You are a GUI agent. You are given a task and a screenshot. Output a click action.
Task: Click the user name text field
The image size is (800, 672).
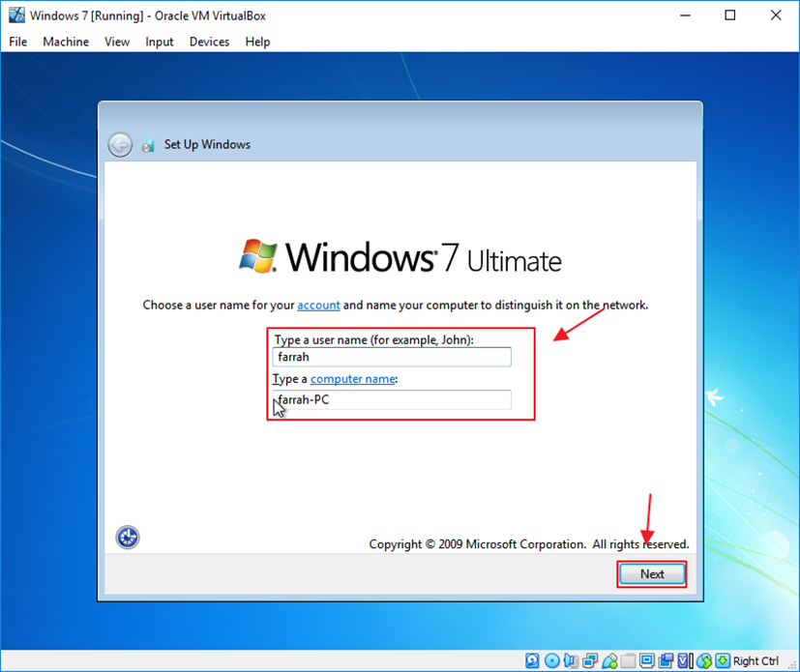click(392, 357)
